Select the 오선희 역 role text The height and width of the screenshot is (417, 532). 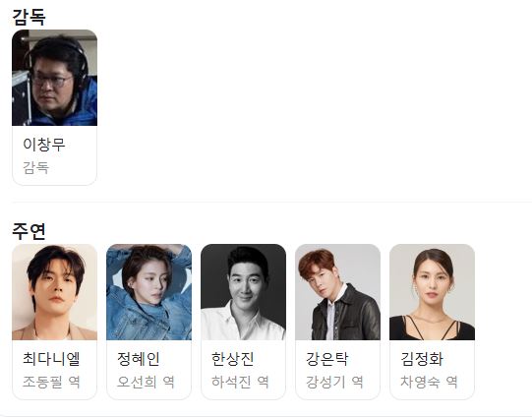146,382
